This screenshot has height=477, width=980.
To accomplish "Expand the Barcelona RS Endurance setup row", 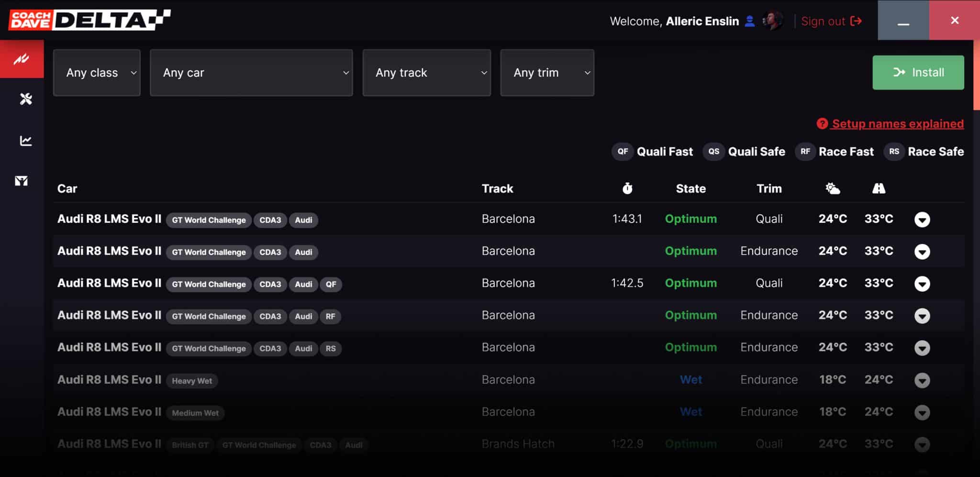I will point(922,348).
